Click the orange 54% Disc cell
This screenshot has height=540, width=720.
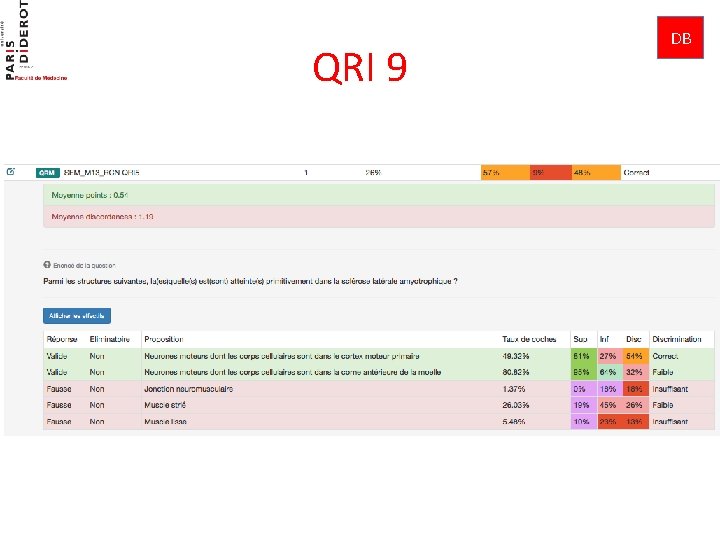pyautogui.click(x=636, y=356)
